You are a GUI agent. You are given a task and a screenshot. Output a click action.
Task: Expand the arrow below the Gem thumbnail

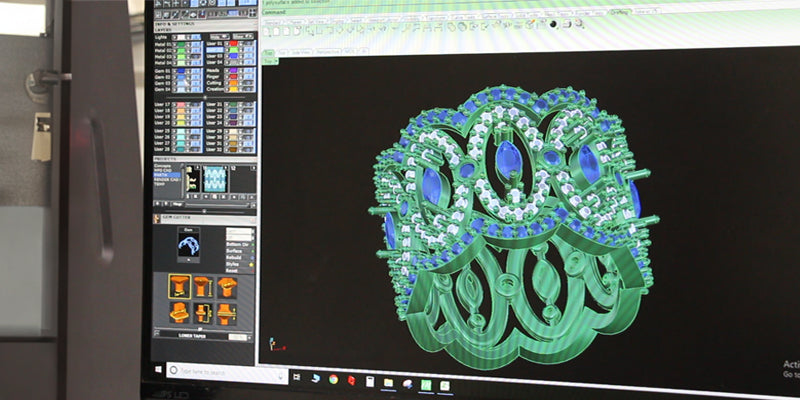188,260
